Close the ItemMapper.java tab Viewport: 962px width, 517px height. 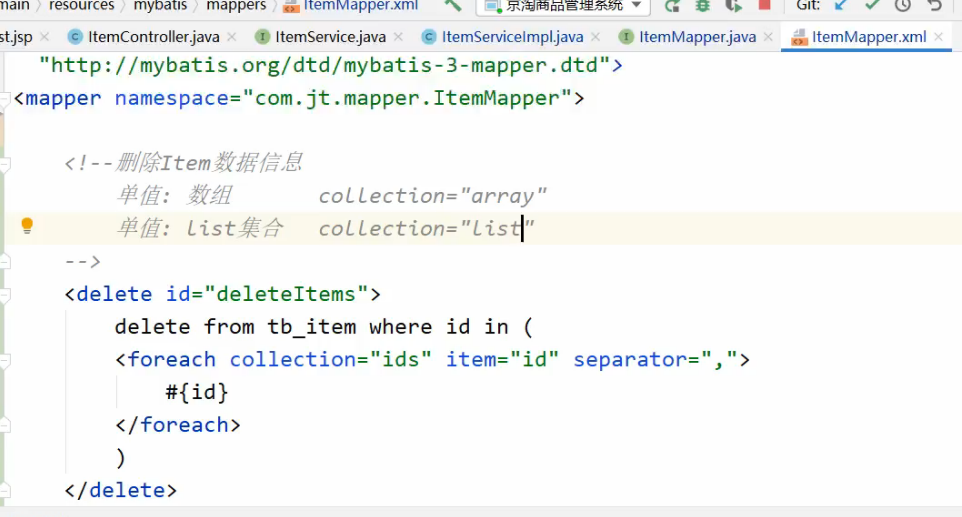(x=768, y=37)
